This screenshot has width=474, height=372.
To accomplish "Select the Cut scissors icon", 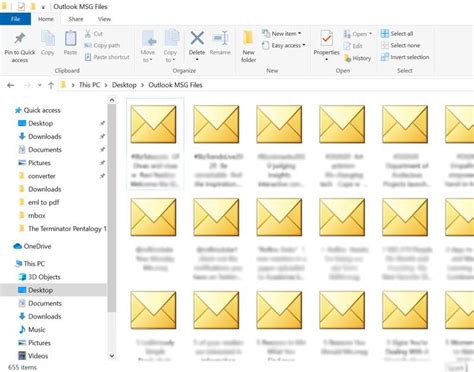I will 88,34.
